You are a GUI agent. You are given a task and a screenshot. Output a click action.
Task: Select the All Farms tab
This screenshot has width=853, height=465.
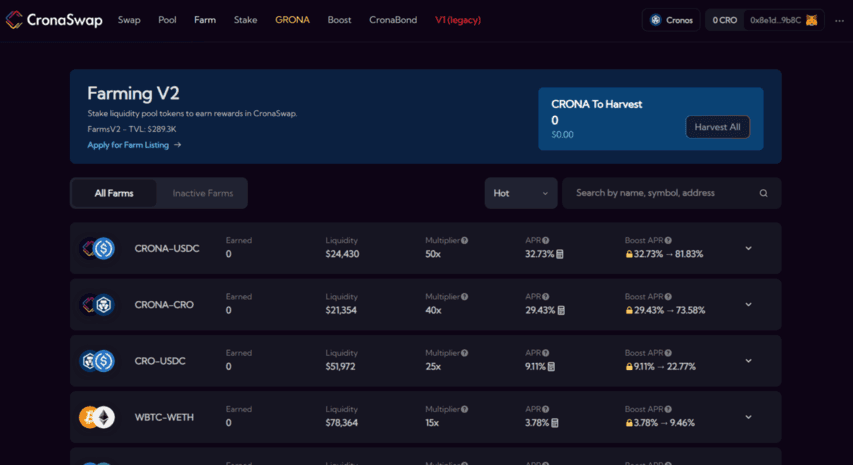pos(114,193)
